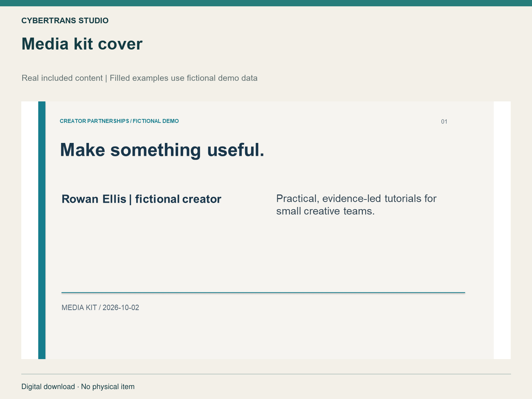Click 'CREATOR PARTNERSHIPS / FICTIONAL DEMO' label
This screenshot has height=399, width=532.
[x=119, y=121]
